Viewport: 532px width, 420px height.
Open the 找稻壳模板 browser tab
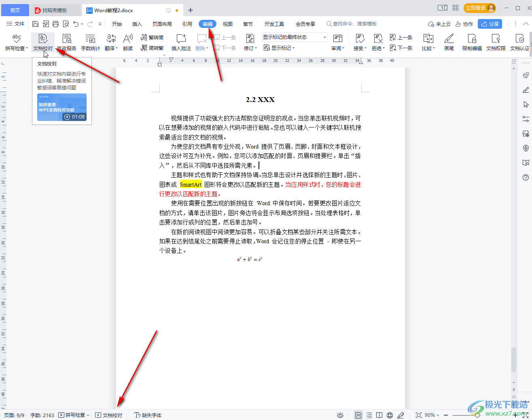point(55,10)
